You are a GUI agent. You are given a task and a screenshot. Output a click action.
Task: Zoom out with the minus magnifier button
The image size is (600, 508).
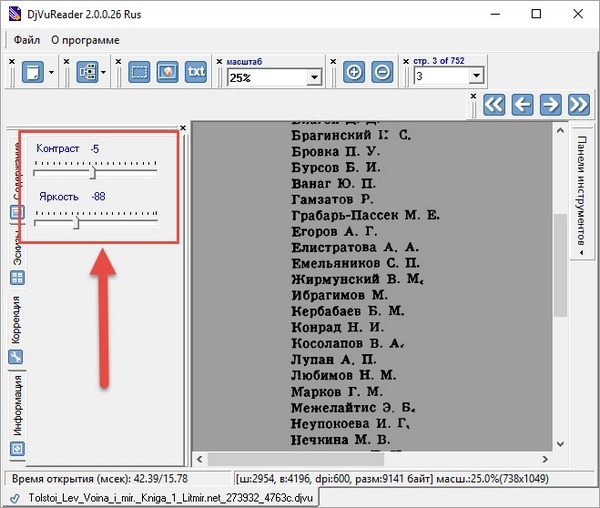coord(382,72)
